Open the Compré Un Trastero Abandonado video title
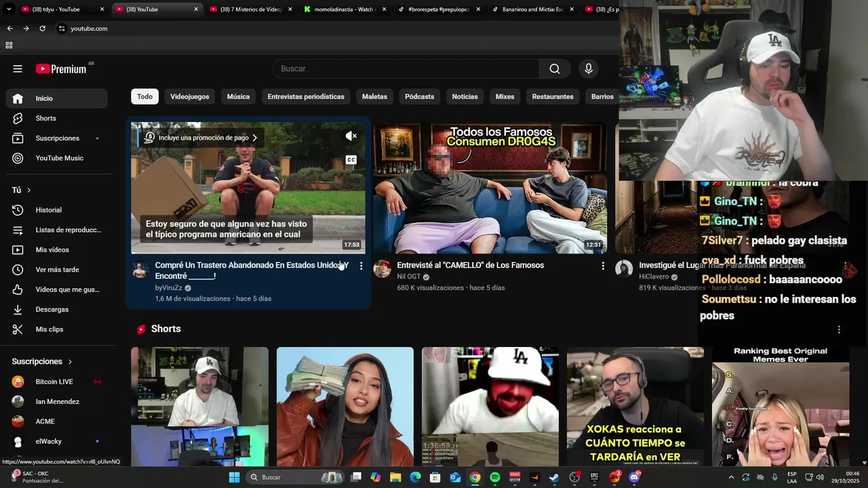This screenshot has width=868, height=488. [x=252, y=270]
